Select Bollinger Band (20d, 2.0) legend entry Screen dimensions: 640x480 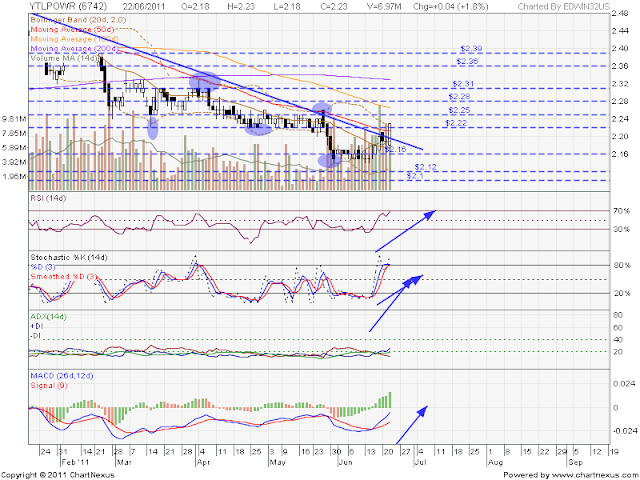78,20
